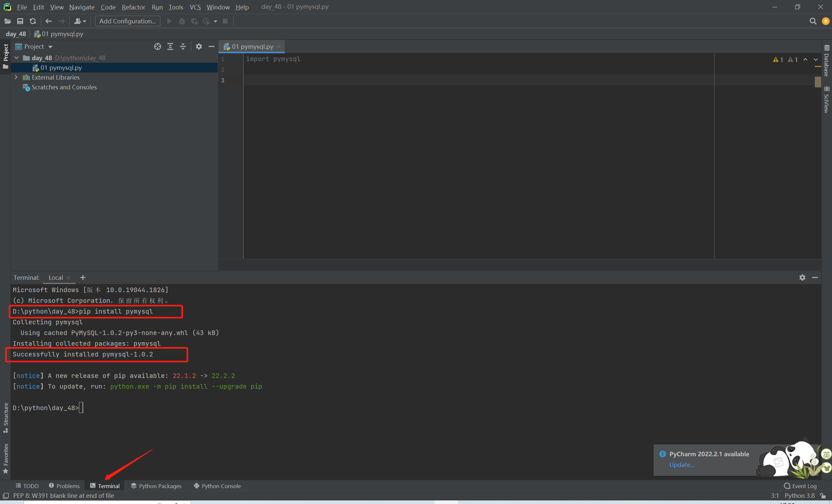Click Add Configuration button
Image resolution: width=832 pixels, height=504 pixels.
(x=127, y=21)
